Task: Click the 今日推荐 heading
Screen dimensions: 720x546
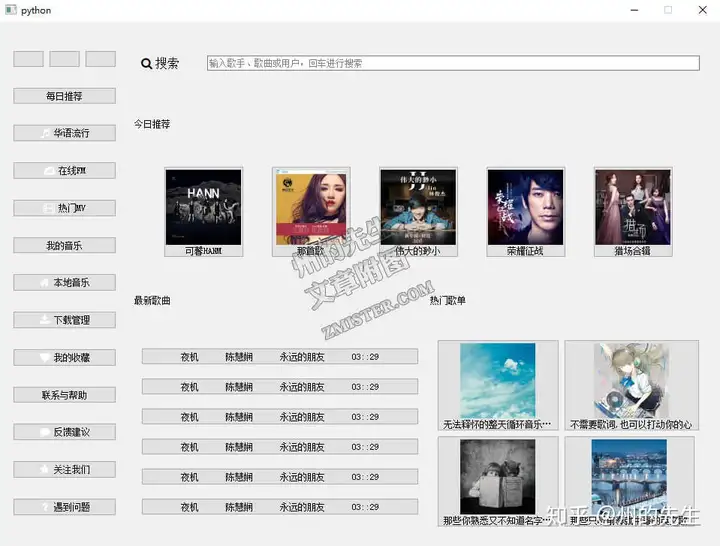Action: [152, 124]
